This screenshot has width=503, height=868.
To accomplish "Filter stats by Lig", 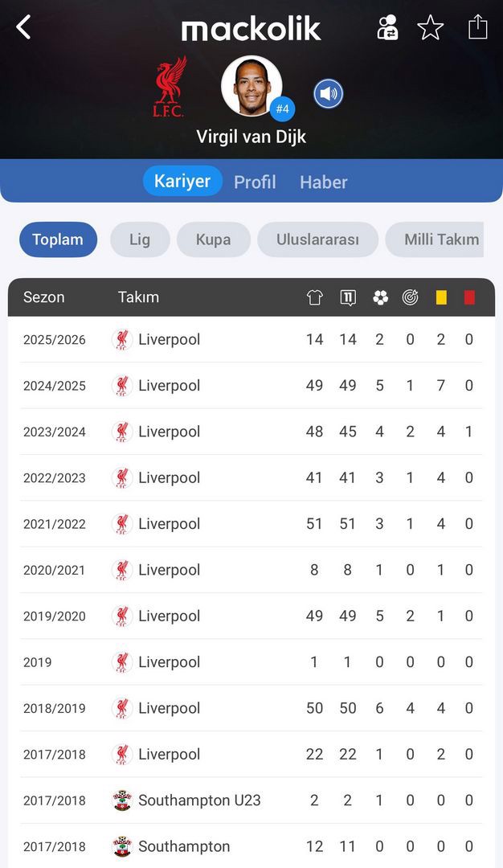I will tap(140, 240).
